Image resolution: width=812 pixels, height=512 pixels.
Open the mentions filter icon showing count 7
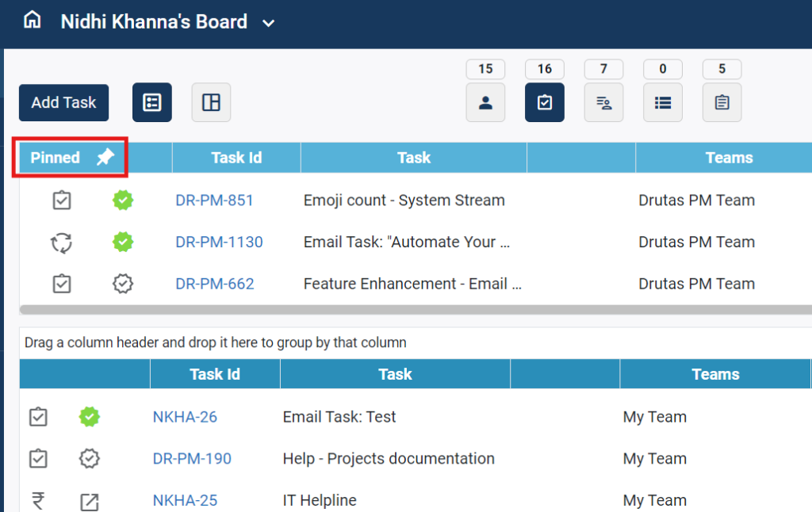tap(603, 101)
